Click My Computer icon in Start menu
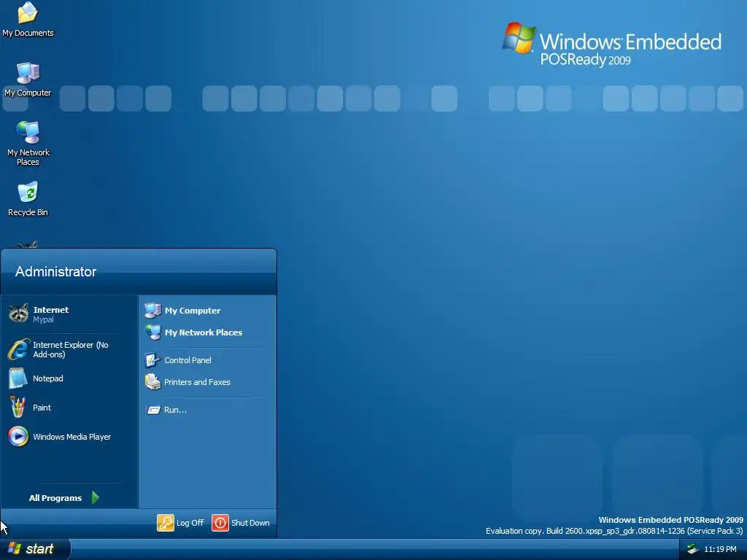747x560 pixels. pyautogui.click(x=153, y=311)
